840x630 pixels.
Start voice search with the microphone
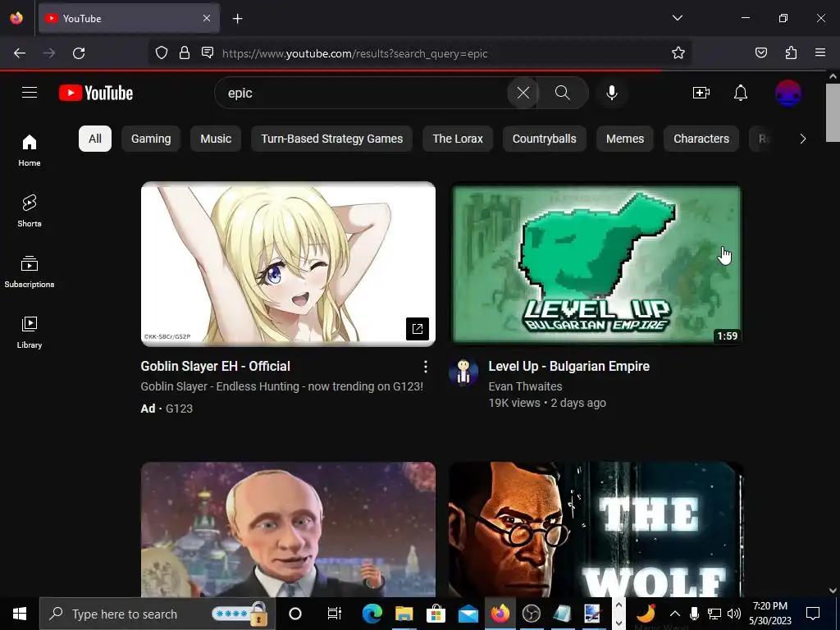pos(612,93)
